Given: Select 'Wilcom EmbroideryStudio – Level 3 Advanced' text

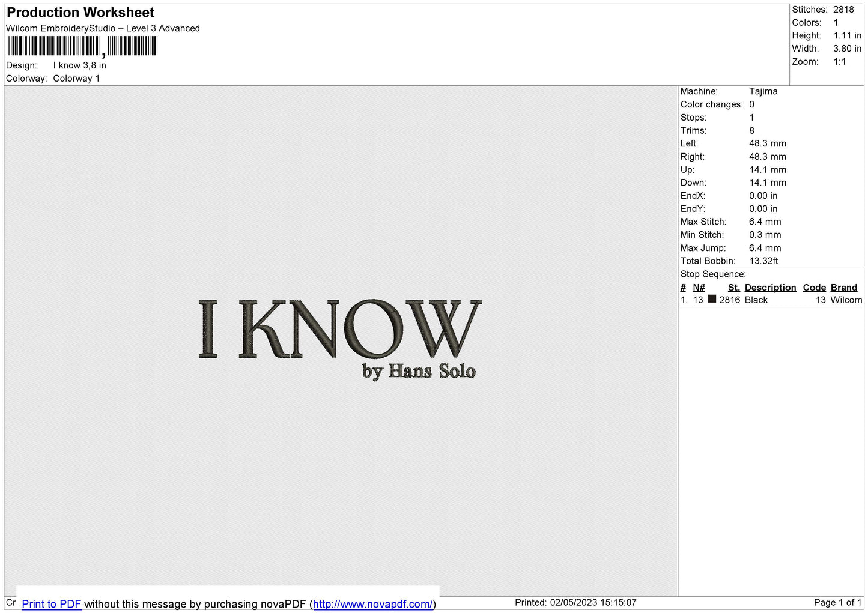Looking at the screenshot, I should point(103,28).
